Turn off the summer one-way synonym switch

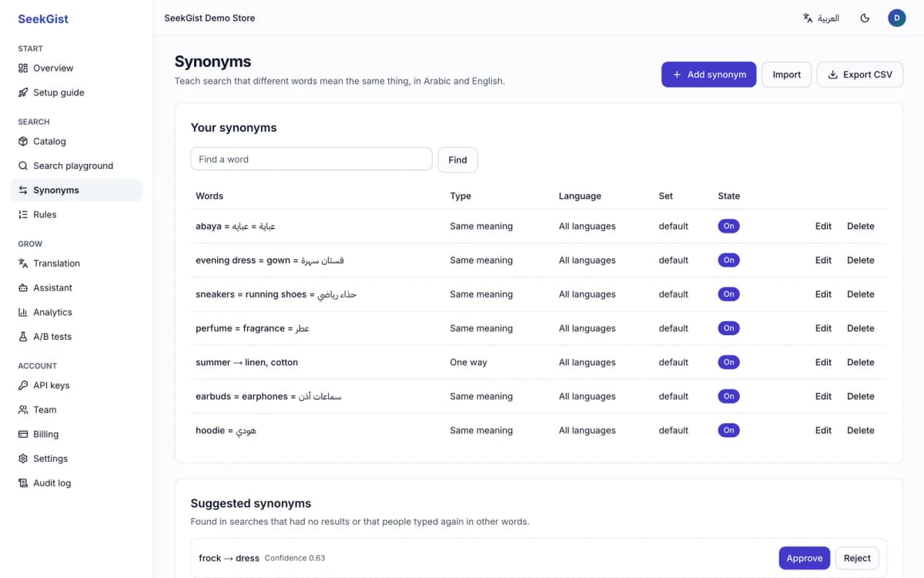coord(728,361)
